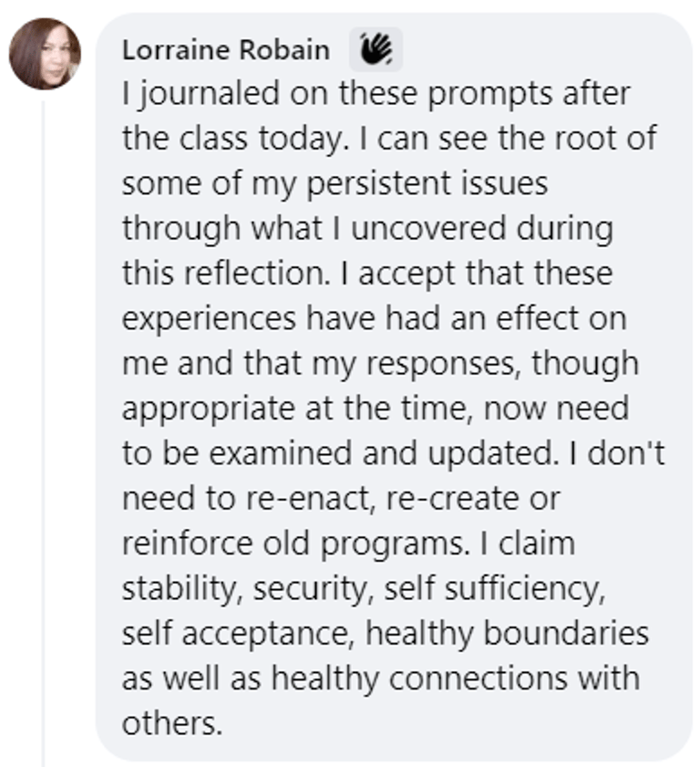
Task: Click the Lorraine Robain name link
Action: [x=226, y=50]
